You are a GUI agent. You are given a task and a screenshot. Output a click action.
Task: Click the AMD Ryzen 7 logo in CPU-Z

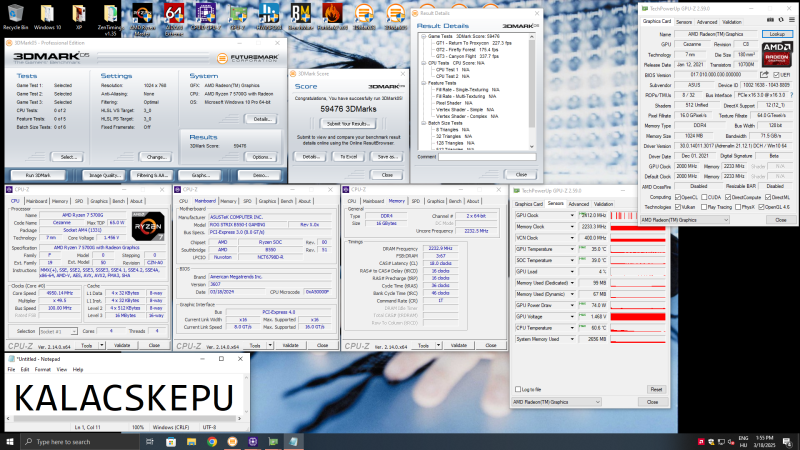click(148, 226)
